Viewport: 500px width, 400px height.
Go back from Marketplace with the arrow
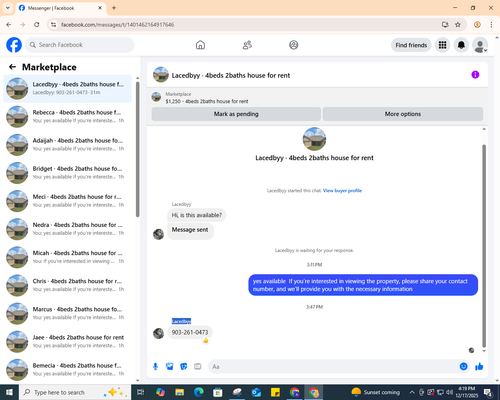tap(12, 67)
